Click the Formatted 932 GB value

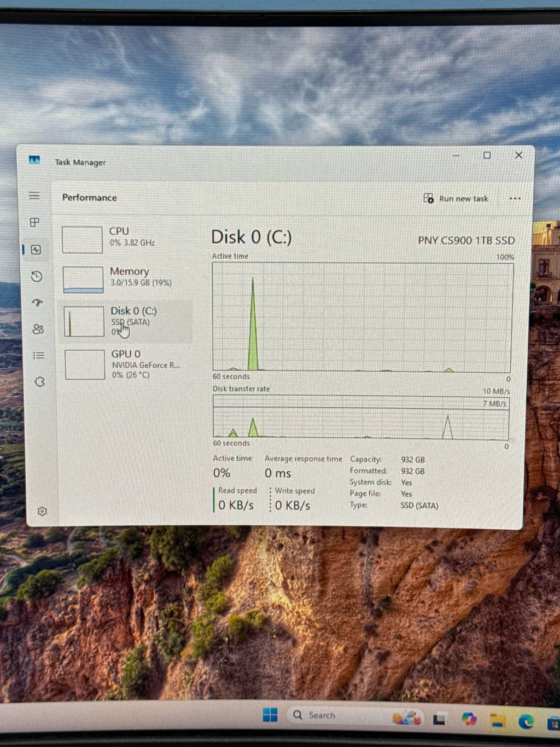pos(413,471)
